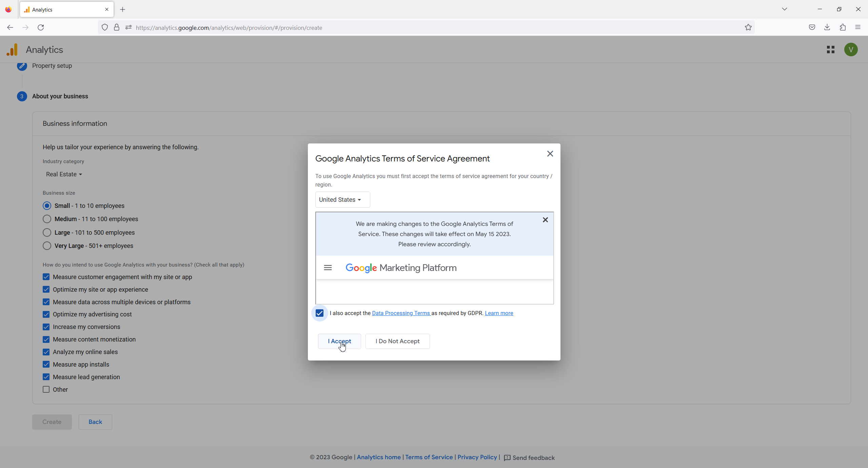Open the Google apps grid icon
Viewport: 868px width, 468px height.
830,50
